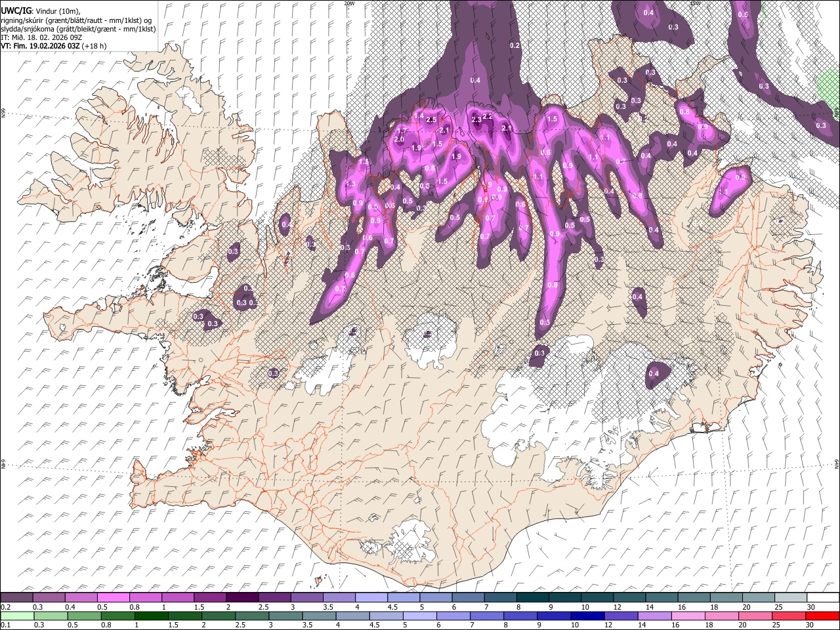Pick the grey-green 3 swatch in lower legend row
This screenshot has width=840, height=630.
pyautogui.click(x=286, y=616)
